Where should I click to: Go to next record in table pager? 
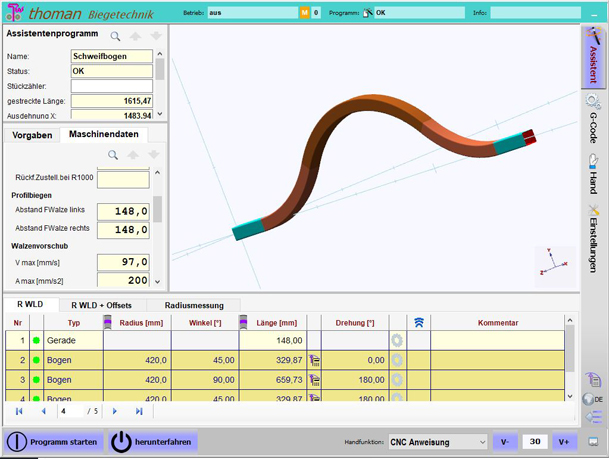pyautogui.click(x=115, y=411)
